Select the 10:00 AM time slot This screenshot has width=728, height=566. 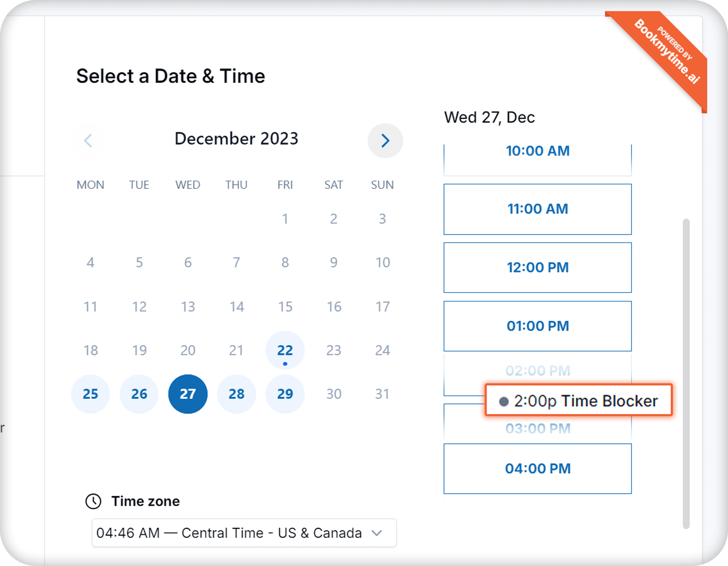538,155
